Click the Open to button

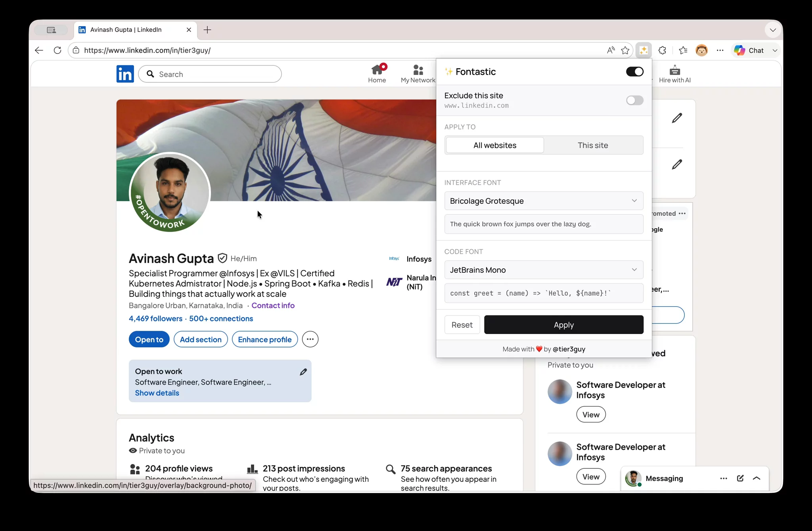click(149, 339)
